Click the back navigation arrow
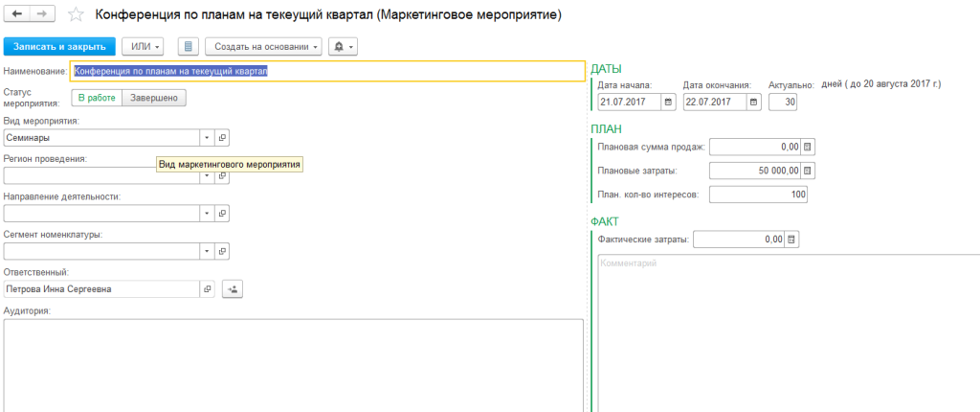This screenshot has width=980, height=412. (x=17, y=16)
